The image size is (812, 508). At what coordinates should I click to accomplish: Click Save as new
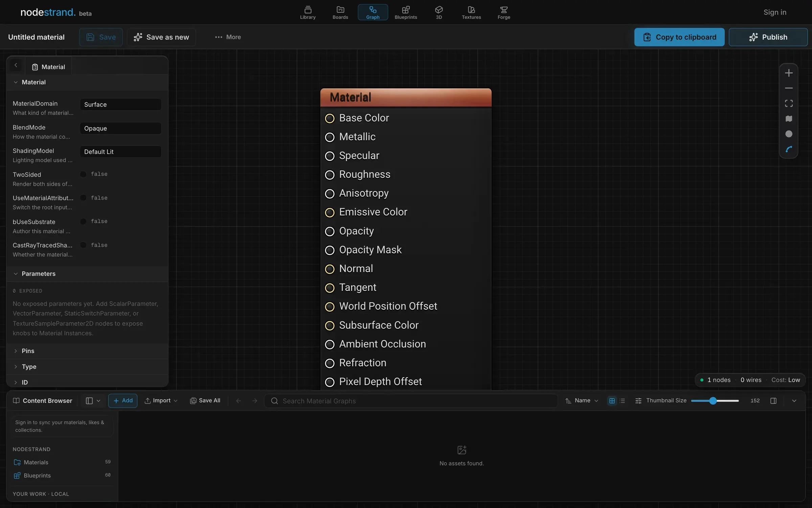[161, 37]
